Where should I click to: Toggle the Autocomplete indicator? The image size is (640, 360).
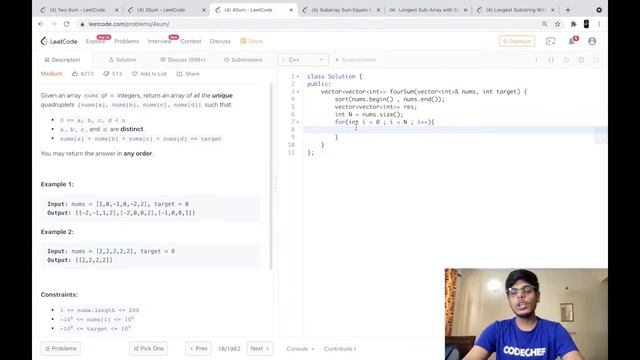tap(355, 60)
